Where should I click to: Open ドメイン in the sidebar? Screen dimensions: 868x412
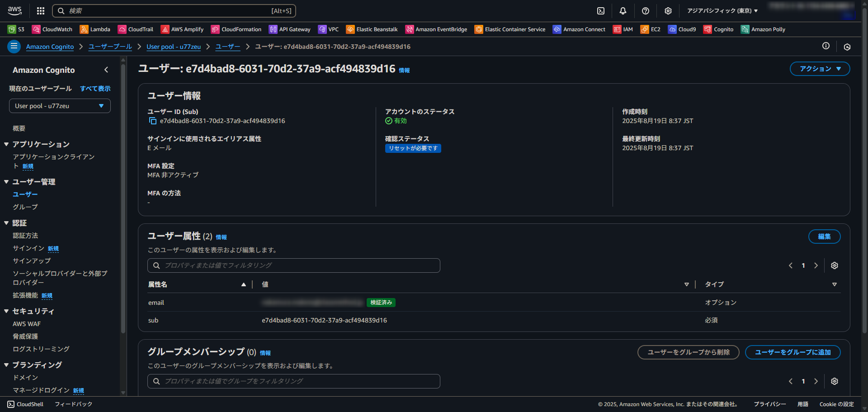25,378
